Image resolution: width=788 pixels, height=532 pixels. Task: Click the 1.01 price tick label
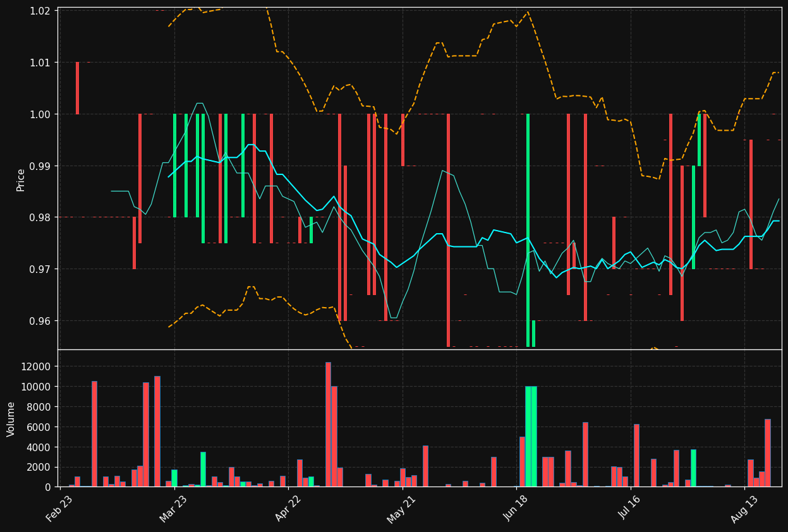tap(41, 63)
